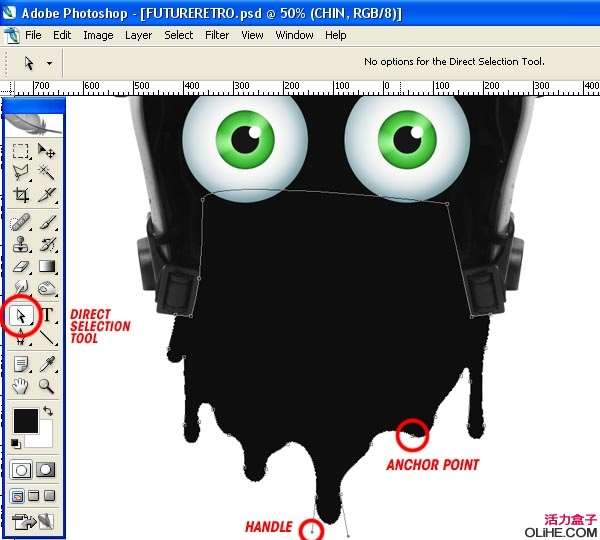Open the Window menu
Image resolution: width=600 pixels, height=540 pixels.
click(294, 35)
